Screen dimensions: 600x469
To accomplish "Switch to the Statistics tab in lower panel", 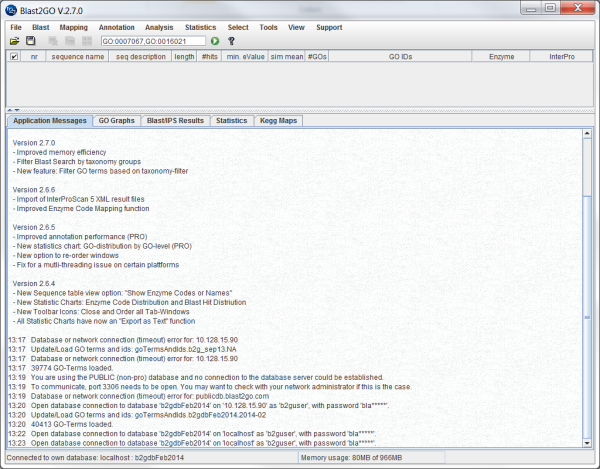I will pyautogui.click(x=232, y=121).
